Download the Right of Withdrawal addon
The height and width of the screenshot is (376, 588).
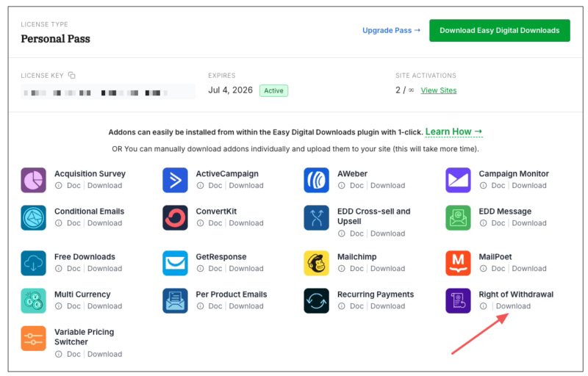(x=513, y=306)
